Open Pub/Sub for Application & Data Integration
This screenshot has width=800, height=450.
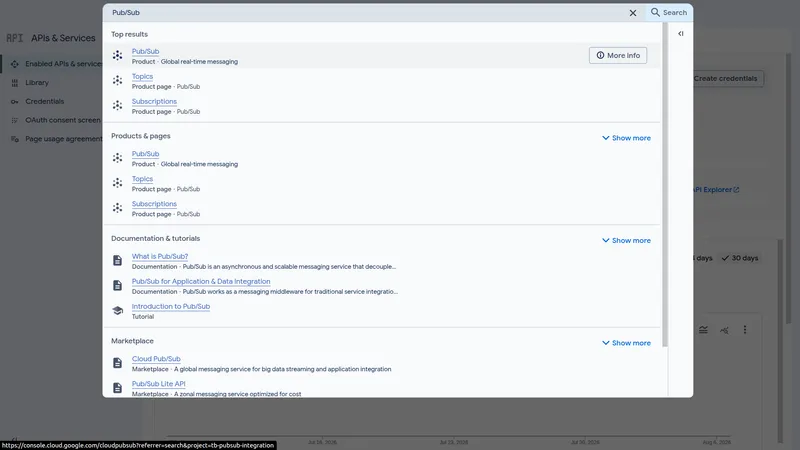coord(201,281)
